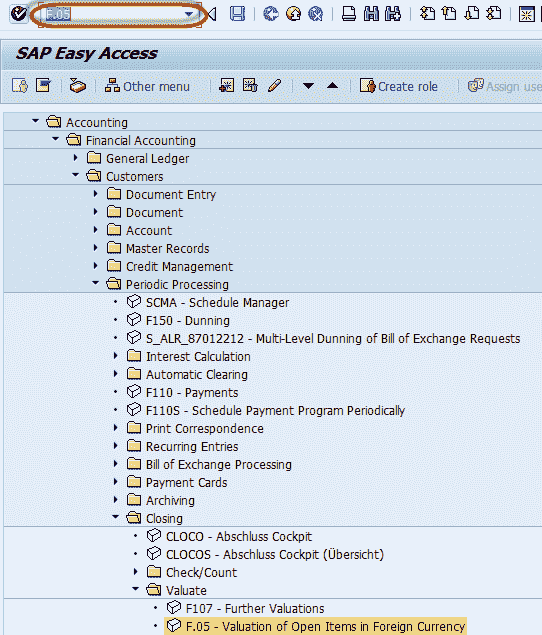
Task: Click the Customers folder label
Action: 134,177
